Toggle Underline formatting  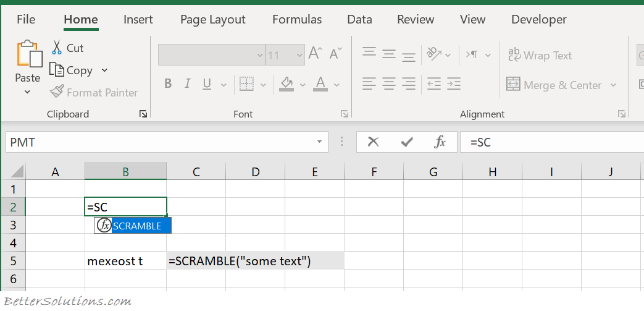tap(207, 84)
